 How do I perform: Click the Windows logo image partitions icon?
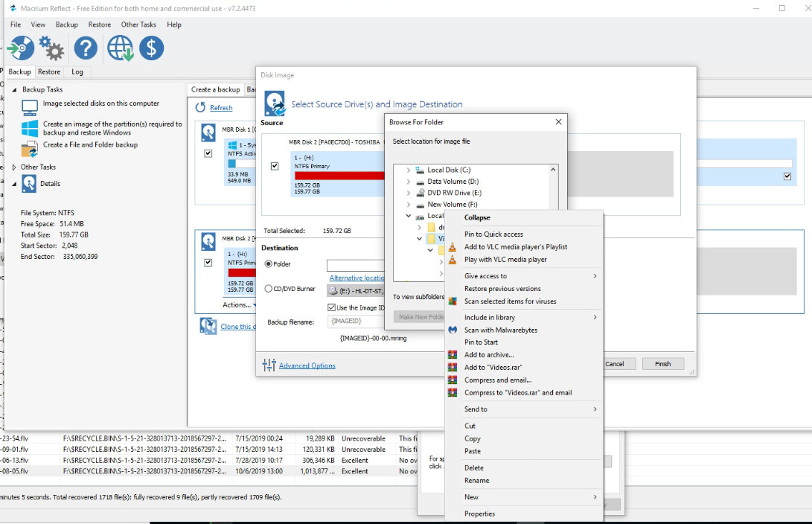tap(30, 129)
